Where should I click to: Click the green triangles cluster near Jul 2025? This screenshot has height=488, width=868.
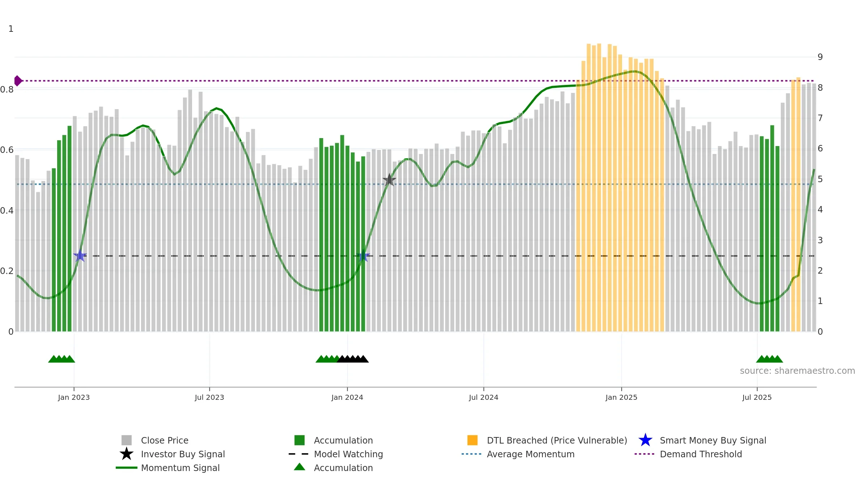click(770, 359)
